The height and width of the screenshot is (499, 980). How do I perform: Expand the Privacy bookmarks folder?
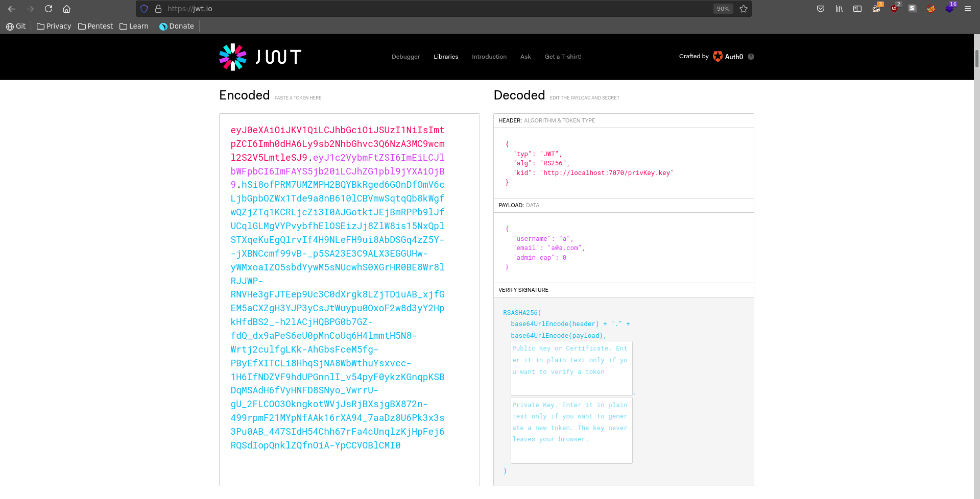coord(54,26)
